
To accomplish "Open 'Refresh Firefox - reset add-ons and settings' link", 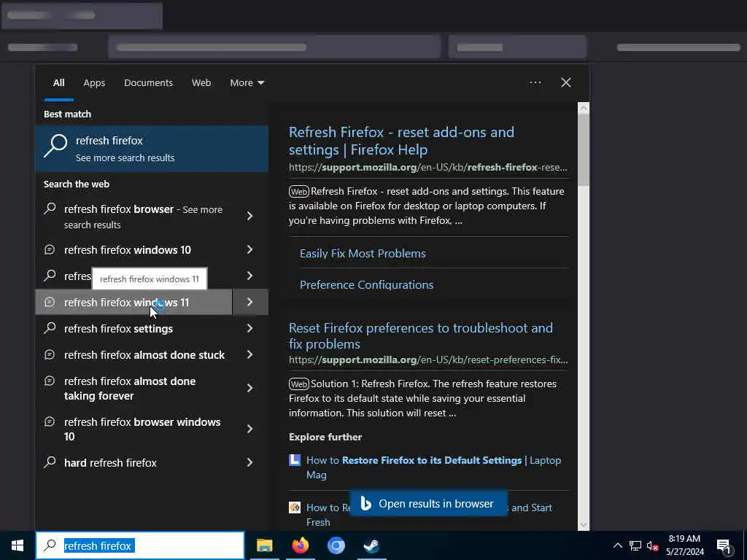I will (401, 141).
